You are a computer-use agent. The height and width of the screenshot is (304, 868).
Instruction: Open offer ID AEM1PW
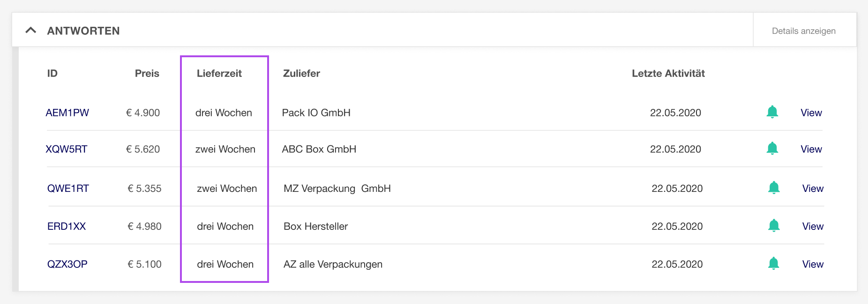67,113
